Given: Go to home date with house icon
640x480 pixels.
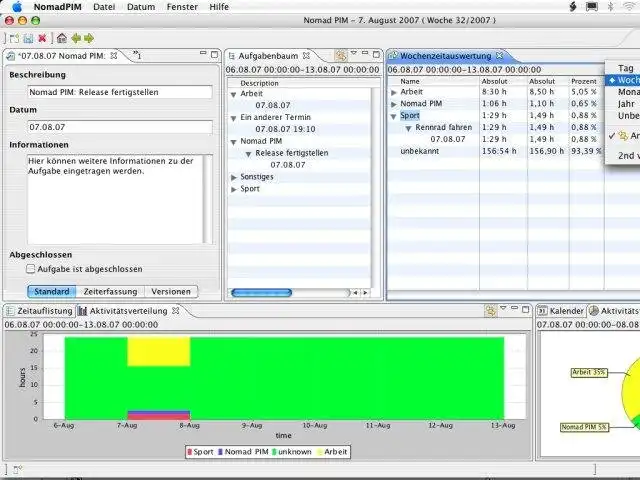Looking at the screenshot, I should (62, 38).
